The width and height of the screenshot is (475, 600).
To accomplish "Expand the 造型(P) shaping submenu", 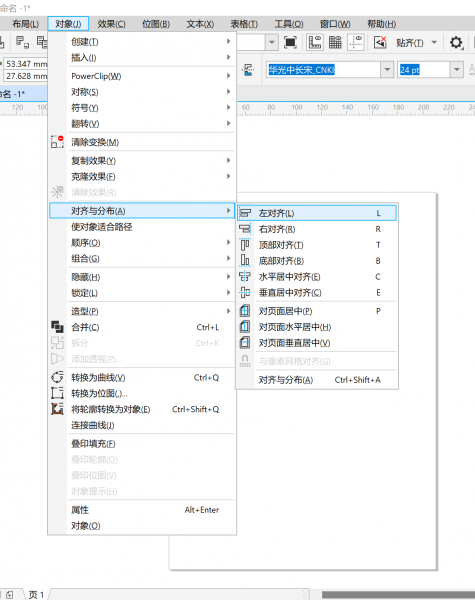I will click(x=142, y=311).
